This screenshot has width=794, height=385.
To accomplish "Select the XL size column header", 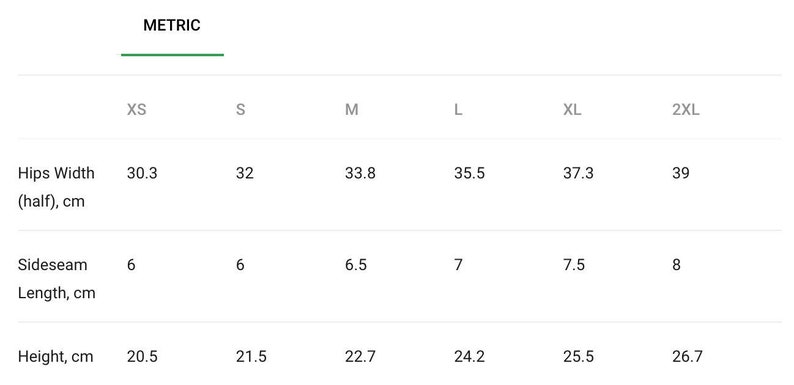I will pos(572,109).
